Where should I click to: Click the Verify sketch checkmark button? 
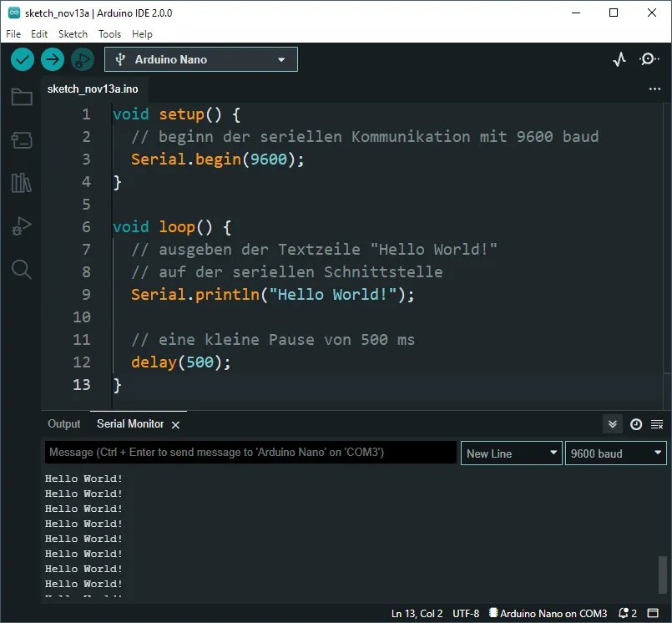23,59
